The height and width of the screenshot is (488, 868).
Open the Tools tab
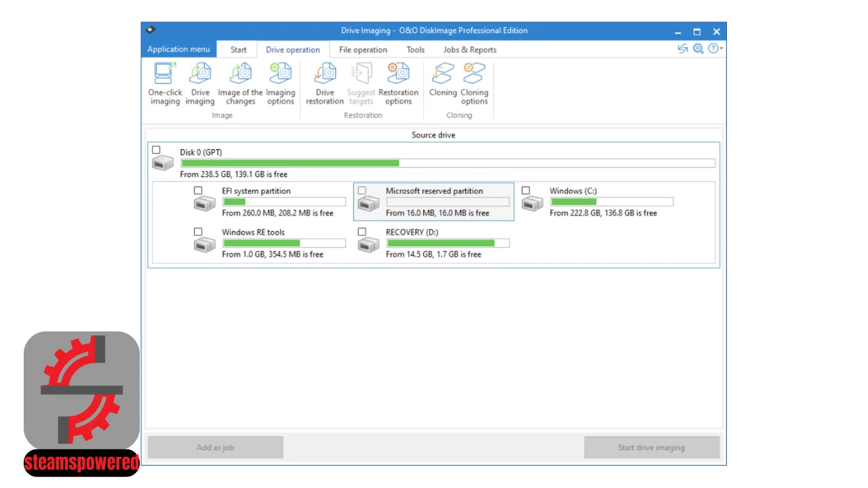(x=416, y=49)
